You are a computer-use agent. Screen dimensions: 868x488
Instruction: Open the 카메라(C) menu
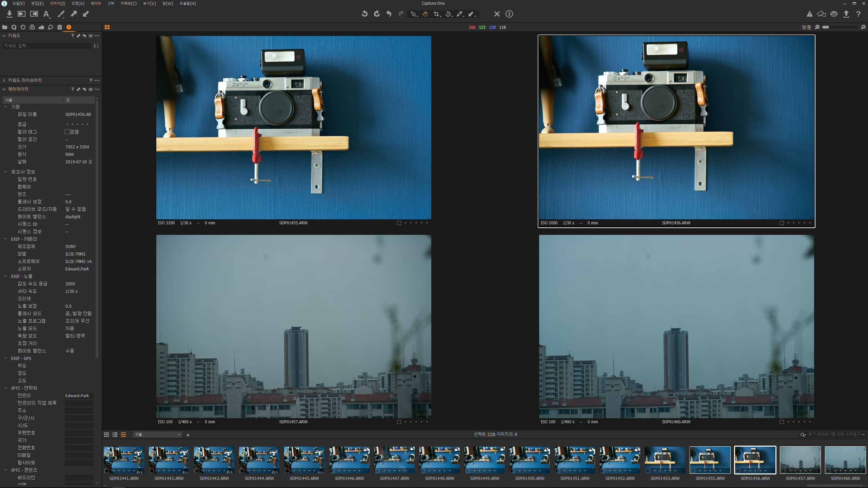point(129,3)
